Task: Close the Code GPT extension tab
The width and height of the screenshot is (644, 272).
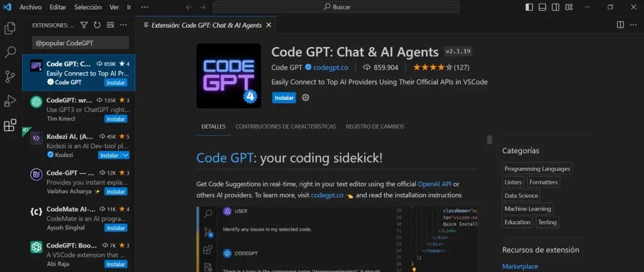Action: (269, 25)
